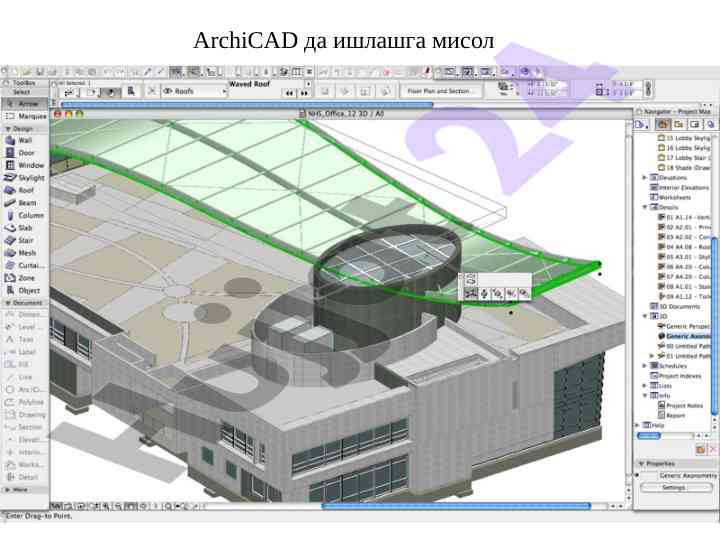
Task: Expand the More group in Toolbox
Action: 7,489
